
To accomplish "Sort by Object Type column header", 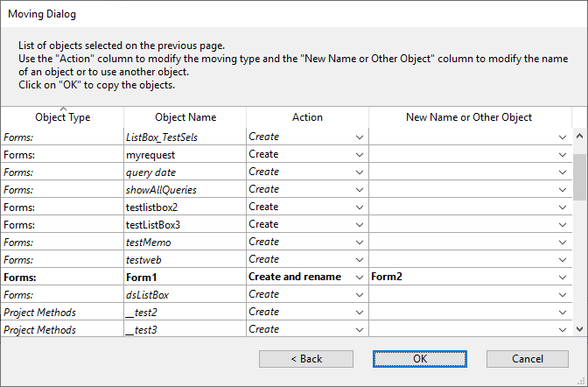I will (x=62, y=117).
